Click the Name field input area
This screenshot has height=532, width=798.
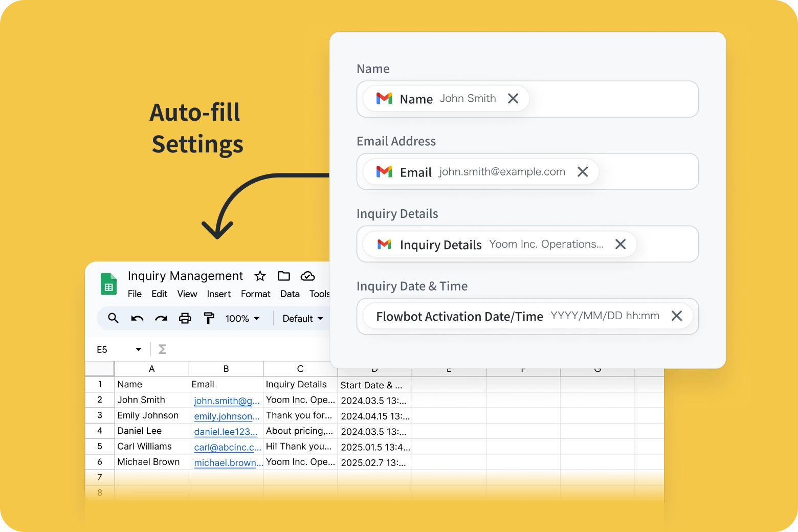pyautogui.click(x=614, y=99)
